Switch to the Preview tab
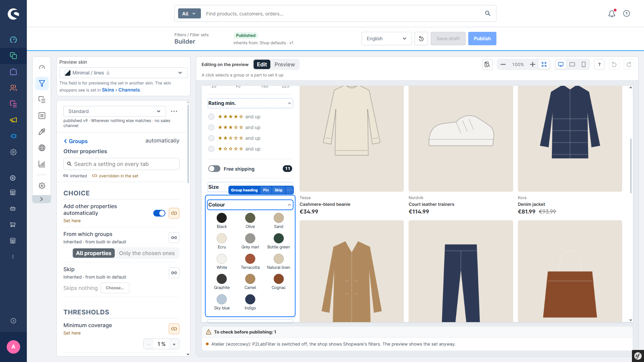The height and width of the screenshot is (362, 644). click(x=285, y=64)
